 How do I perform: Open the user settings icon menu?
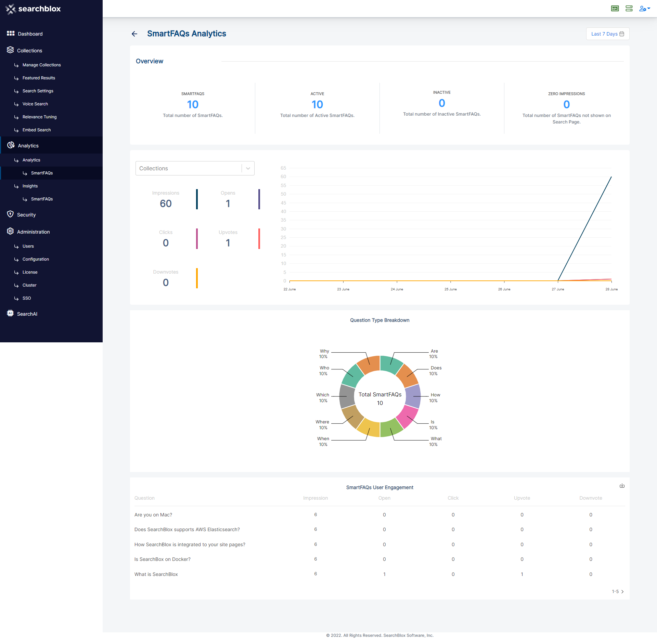tap(644, 9)
